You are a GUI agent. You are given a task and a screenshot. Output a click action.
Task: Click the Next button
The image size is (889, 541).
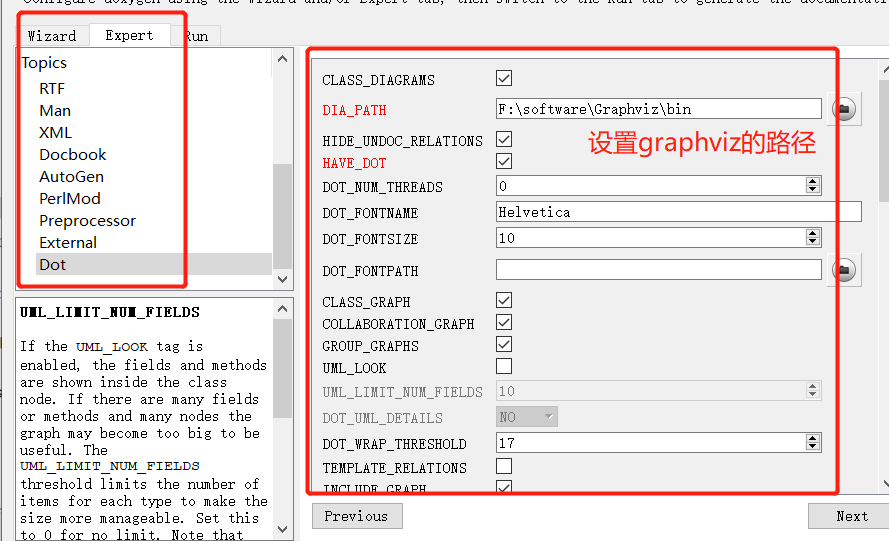[851, 516]
